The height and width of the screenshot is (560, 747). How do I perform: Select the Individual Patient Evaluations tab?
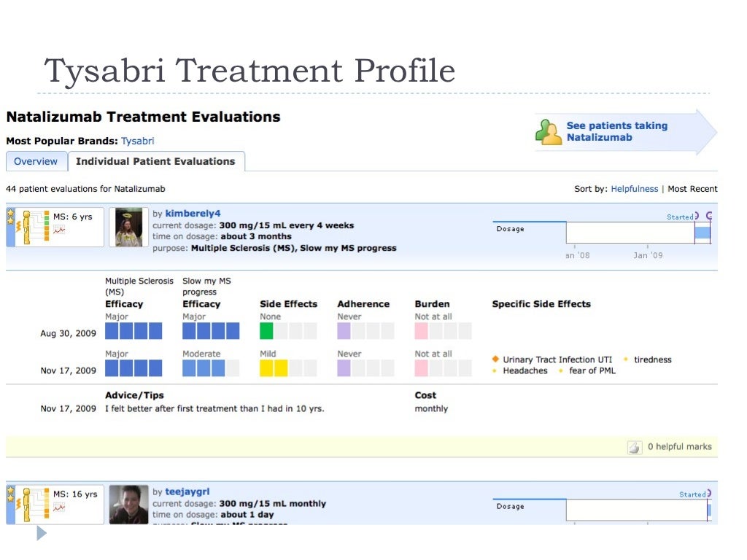[156, 161]
